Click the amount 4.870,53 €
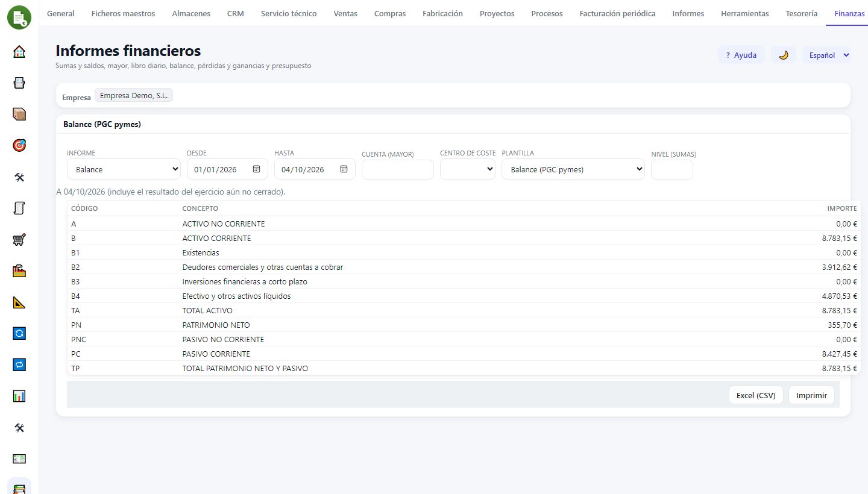The image size is (868, 494). (x=839, y=296)
